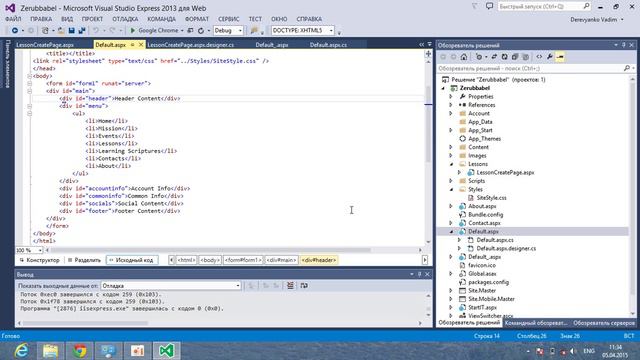
Task: Click the Properties wrench in Solution Explorer
Action: (x=550, y=57)
